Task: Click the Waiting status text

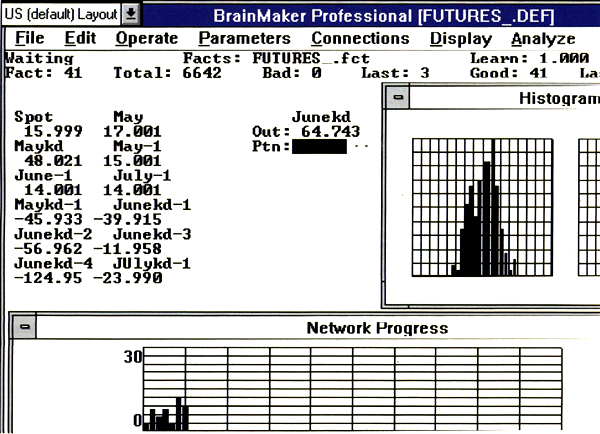Action: 39,59
